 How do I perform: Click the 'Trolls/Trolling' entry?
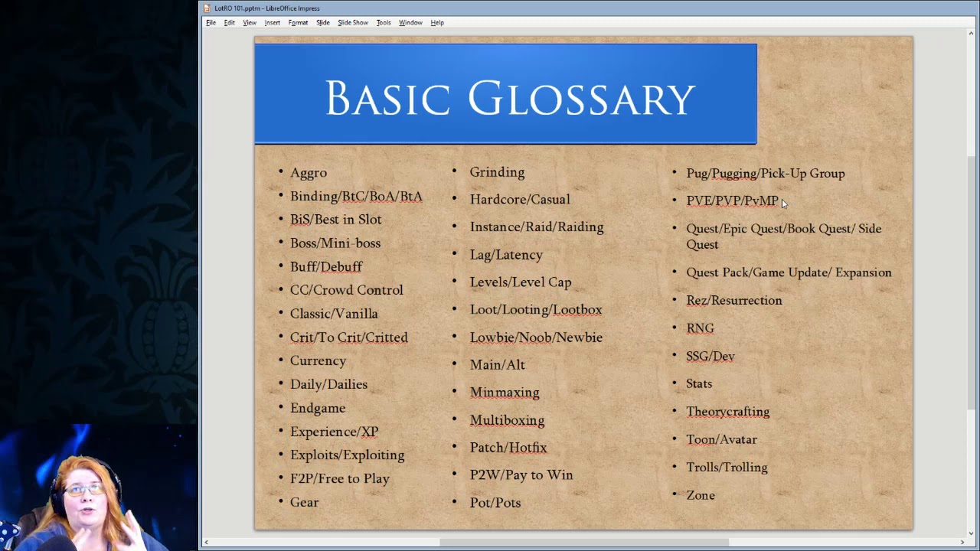coord(727,468)
